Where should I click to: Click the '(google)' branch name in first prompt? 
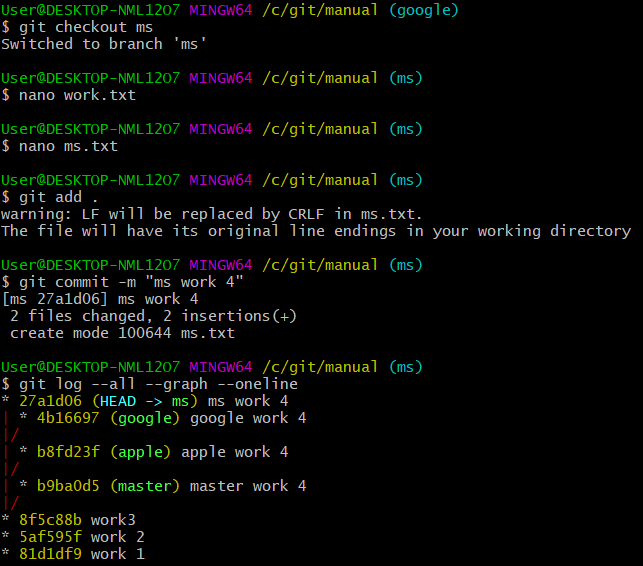[x=424, y=10]
